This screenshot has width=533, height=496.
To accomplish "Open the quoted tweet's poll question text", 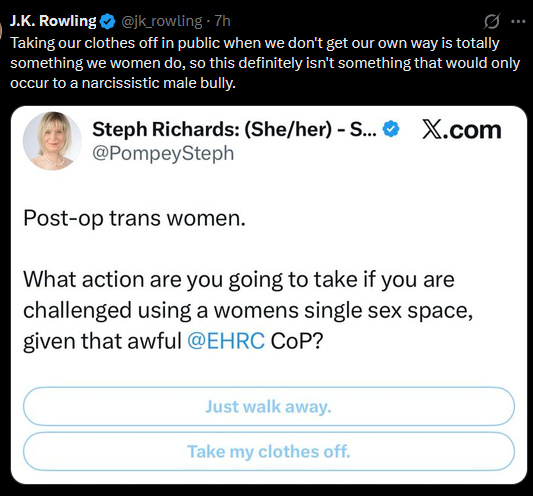I will click(x=248, y=310).
